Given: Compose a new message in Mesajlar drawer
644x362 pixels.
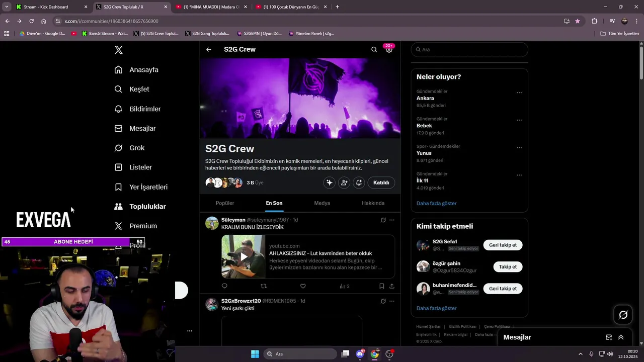Looking at the screenshot, I should pos(609,337).
